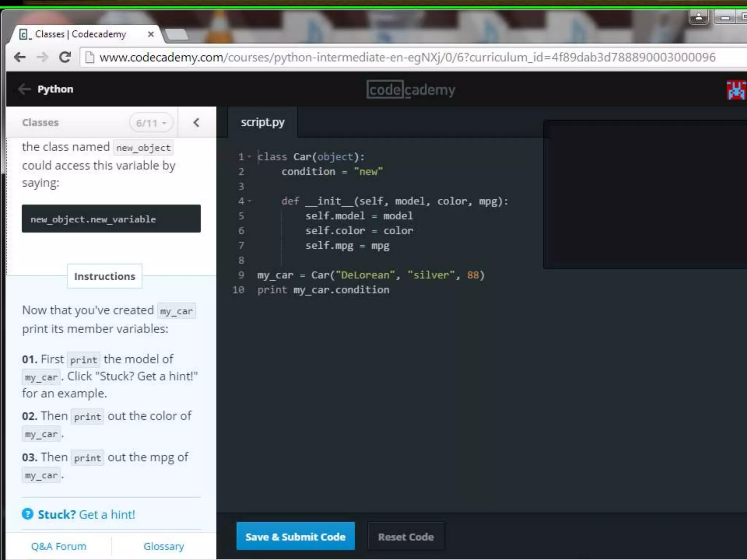Open the Q&A Forum link
Screen dimensions: 747x560
coord(59,546)
